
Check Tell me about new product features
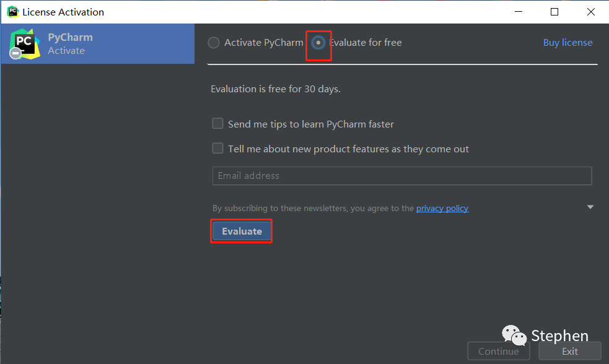click(x=218, y=148)
